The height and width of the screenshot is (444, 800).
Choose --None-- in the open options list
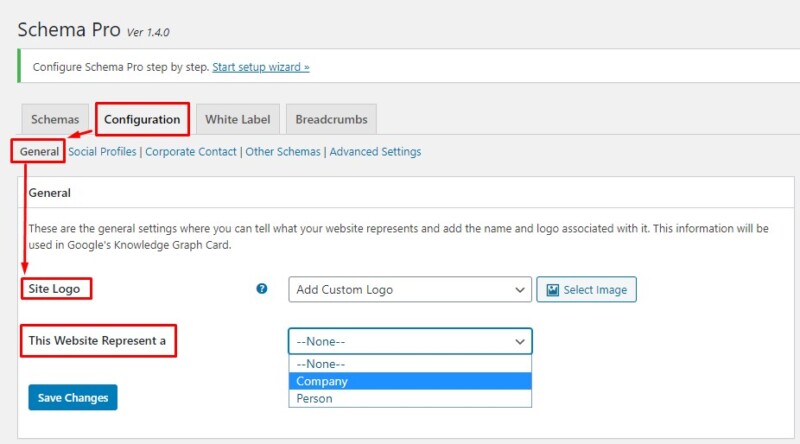point(320,364)
